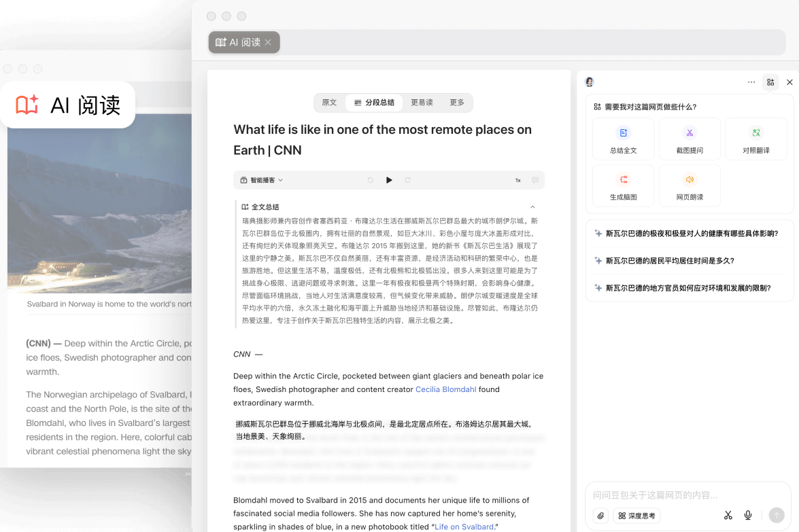This screenshot has width=799, height=532.
Task: Select the 截图提问 scissors action
Action: click(690, 139)
